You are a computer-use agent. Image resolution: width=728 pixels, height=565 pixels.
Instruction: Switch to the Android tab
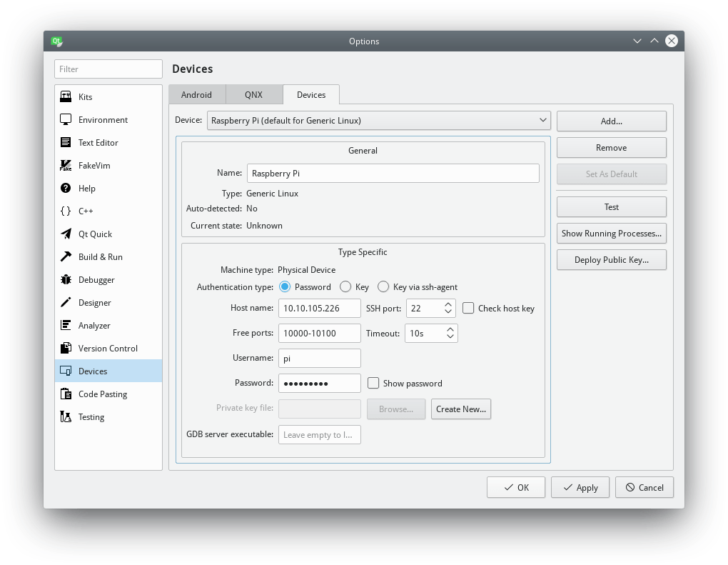click(x=196, y=94)
